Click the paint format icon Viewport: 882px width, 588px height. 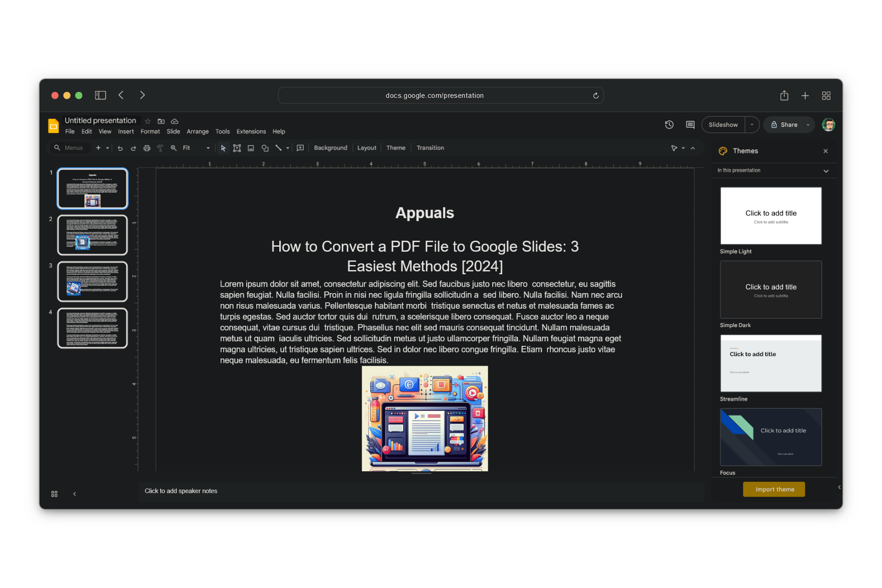[x=160, y=148]
